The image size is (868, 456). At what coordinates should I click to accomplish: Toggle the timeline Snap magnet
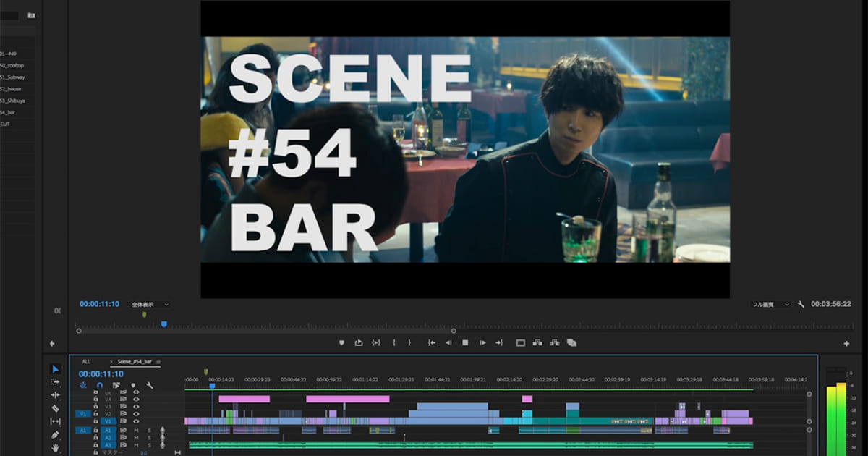coord(99,385)
